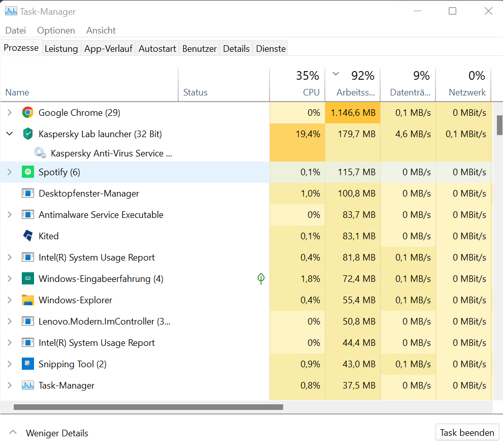Viewport: 503px width, 448px height.
Task: Open the Optionen menu
Action: (x=56, y=30)
